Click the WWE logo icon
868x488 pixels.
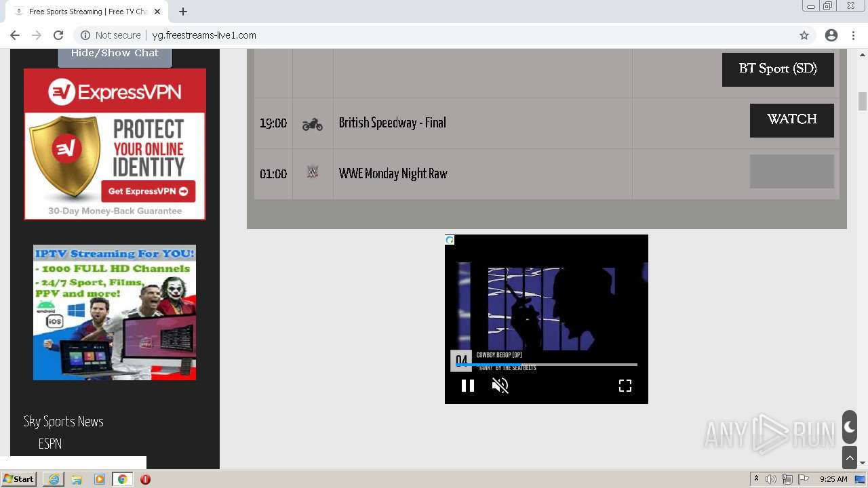(x=312, y=172)
